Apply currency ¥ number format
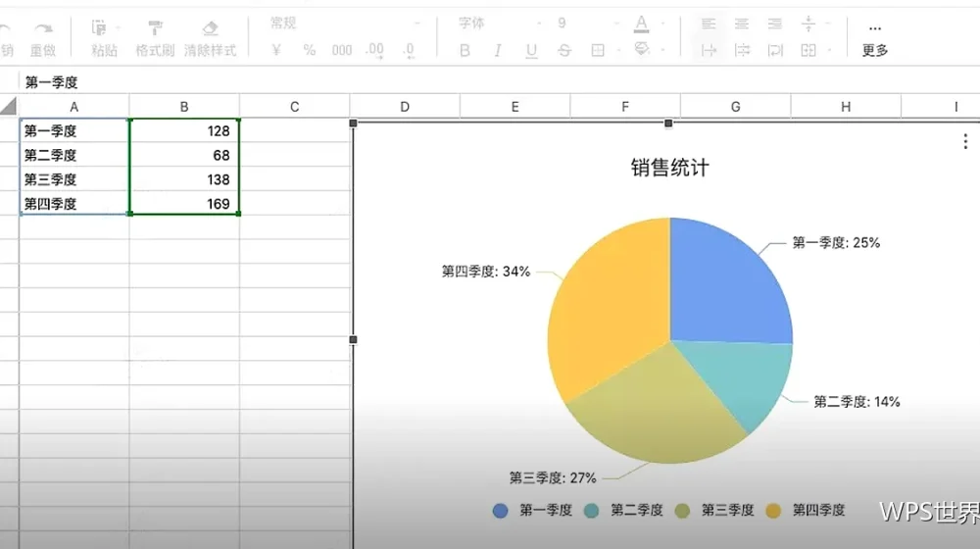Viewport: 980px width, 549px height. click(276, 50)
